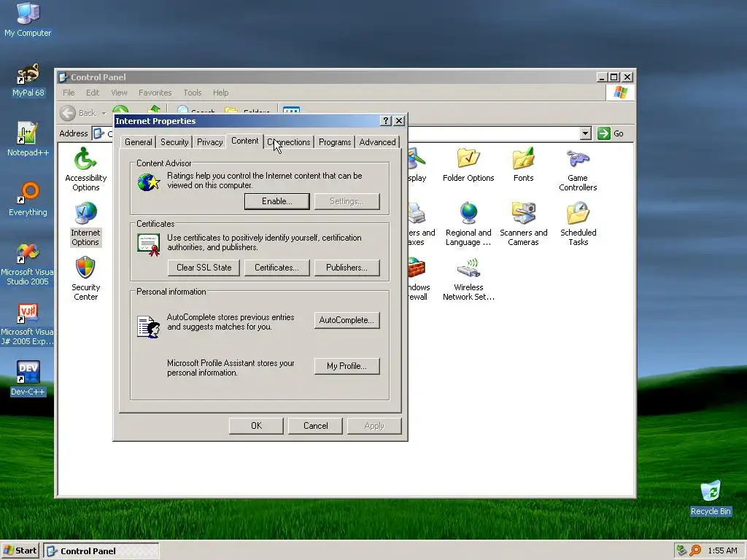Open the Favorites menu in Control Panel
Image resolution: width=747 pixels, height=560 pixels.
[155, 93]
